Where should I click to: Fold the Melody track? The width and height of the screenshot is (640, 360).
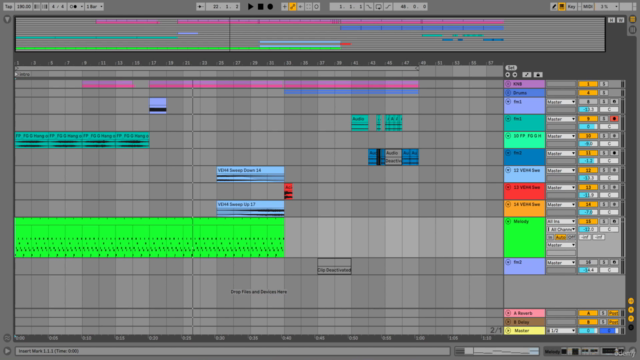[508, 222]
